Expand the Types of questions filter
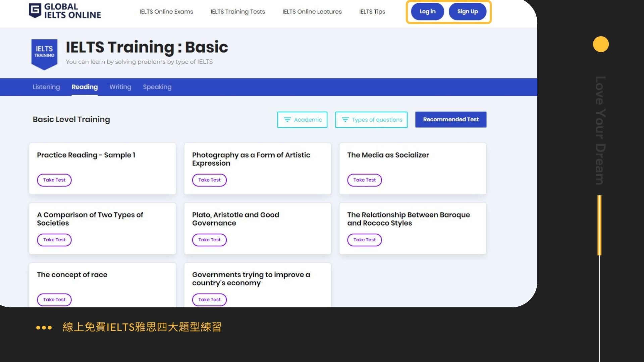 371,120
